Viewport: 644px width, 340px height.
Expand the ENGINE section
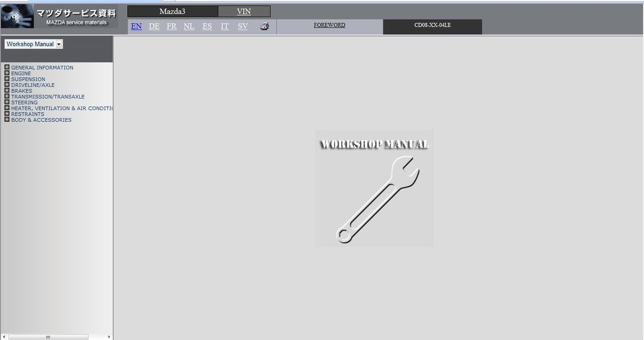pos(7,73)
